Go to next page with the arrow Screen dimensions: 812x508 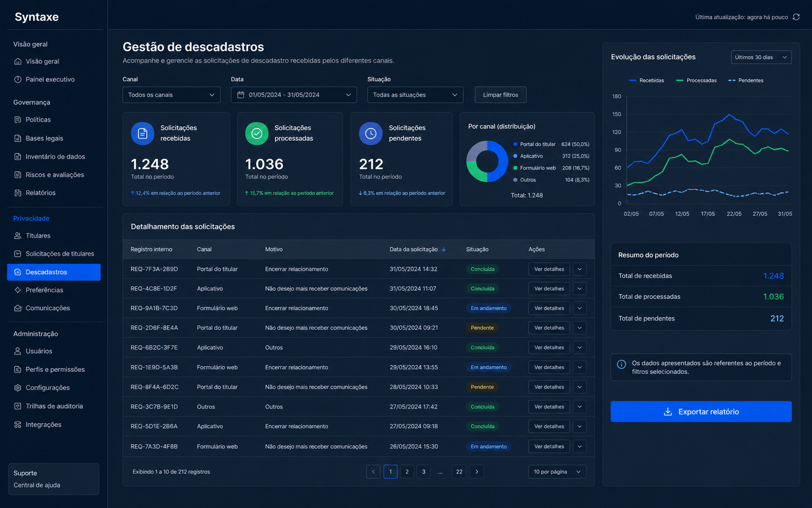click(x=477, y=471)
